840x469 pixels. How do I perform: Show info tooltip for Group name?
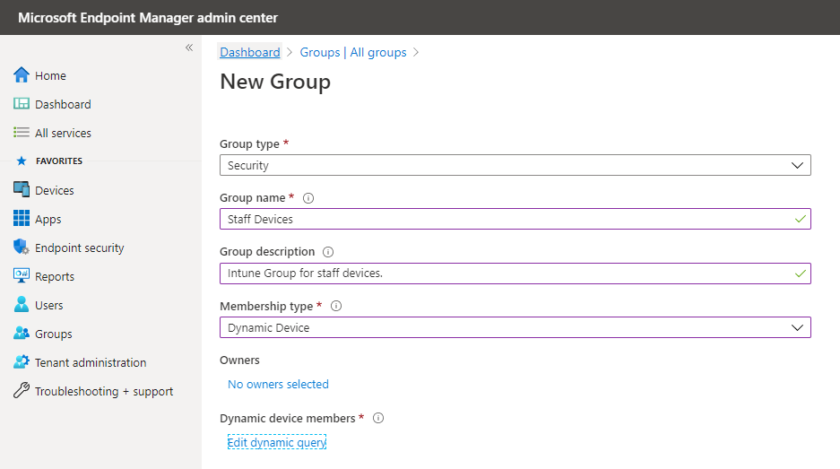click(x=308, y=198)
